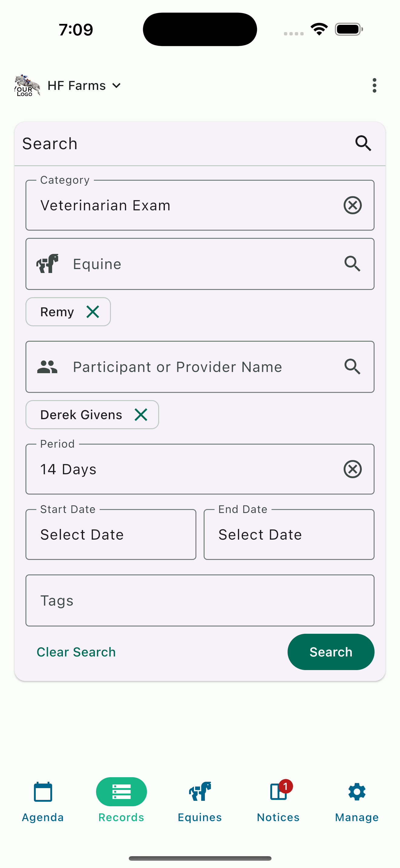Screen dimensions: 400x868
Task: Select the Start Date field
Action: tap(111, 534)
